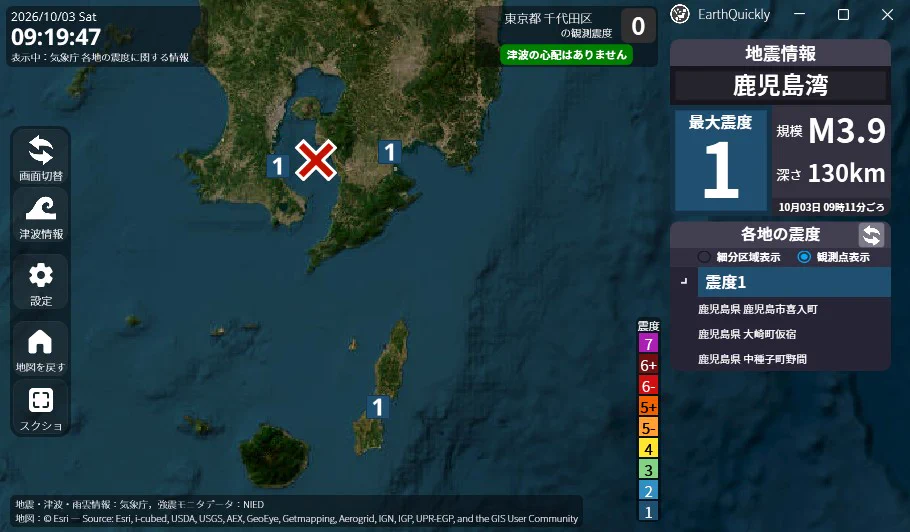
Task: Take a screenshot with スクショ icon
Action: pos(41,408)
